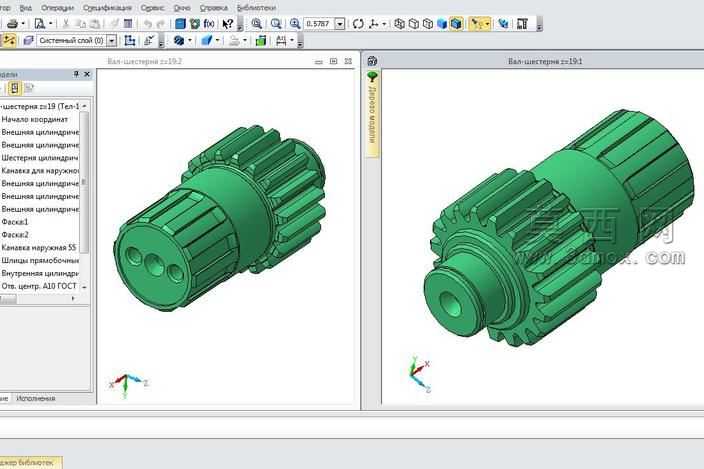
Task: Click the context help arrow-question icon
Action: tap(228, 24)
